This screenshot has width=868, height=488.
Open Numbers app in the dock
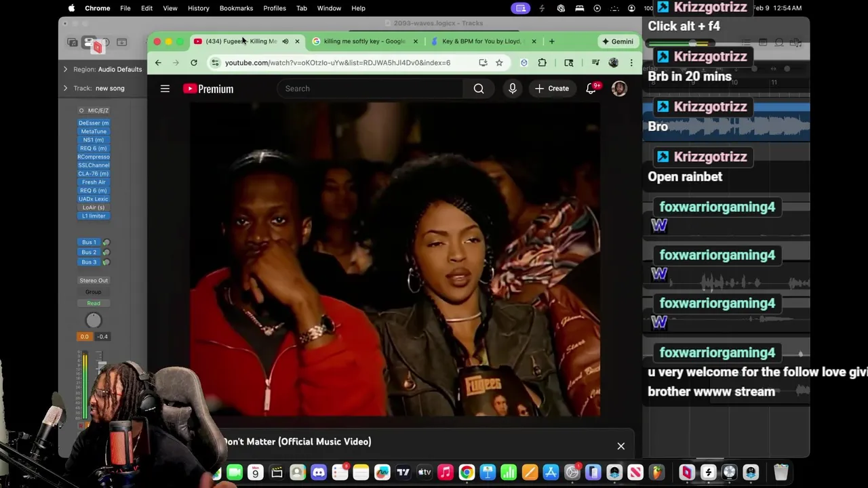[x=509, y=472]
